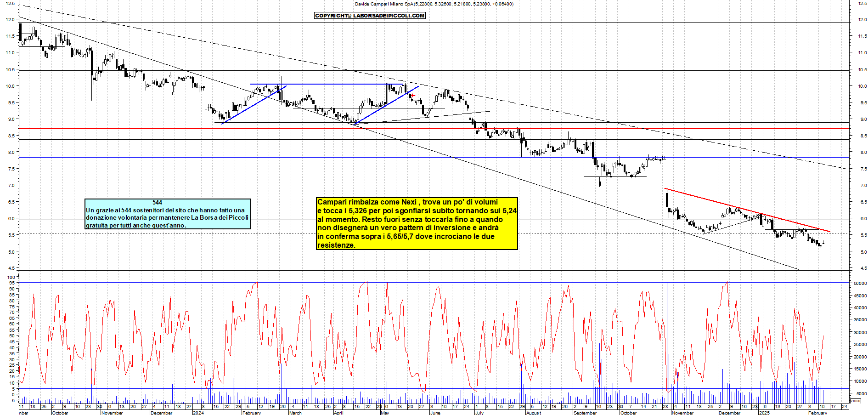Click the April month label
868x415 pixels.
(x=338, y=413)
